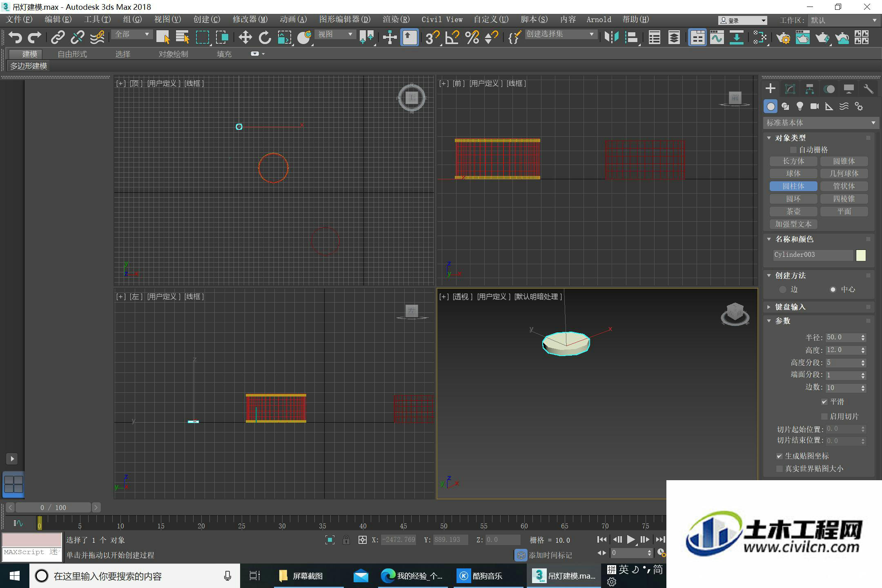Open the Curve Editor icon

[x=717, y=38]
